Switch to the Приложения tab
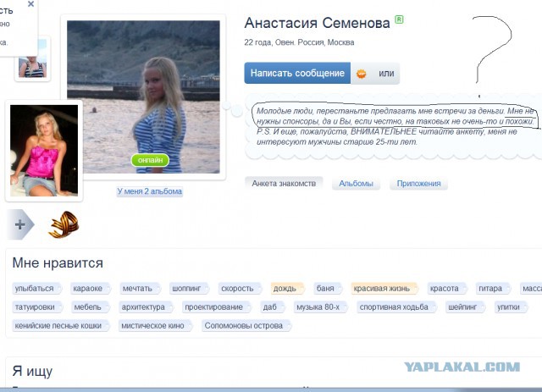The height and width of the screenshot is (392, 542). click(418, 184)
